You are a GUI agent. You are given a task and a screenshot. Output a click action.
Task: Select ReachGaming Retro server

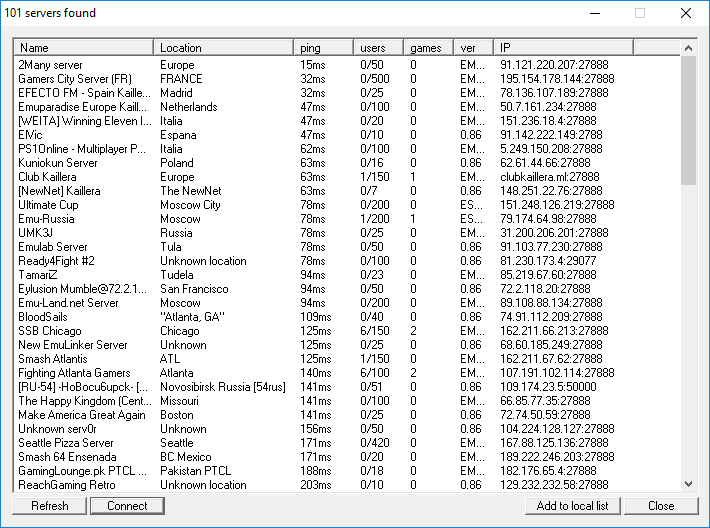347,485
